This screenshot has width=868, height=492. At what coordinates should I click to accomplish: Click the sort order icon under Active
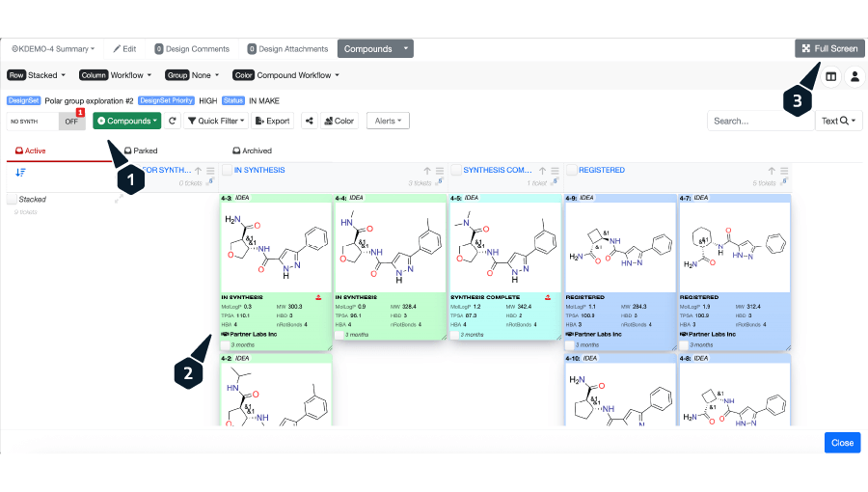click(x=20, y=172)
